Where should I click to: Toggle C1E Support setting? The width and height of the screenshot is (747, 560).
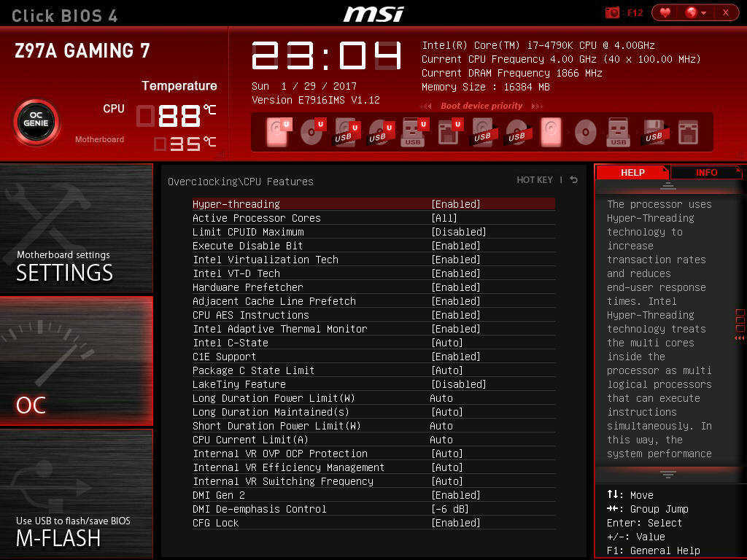[x=373, y=357]
